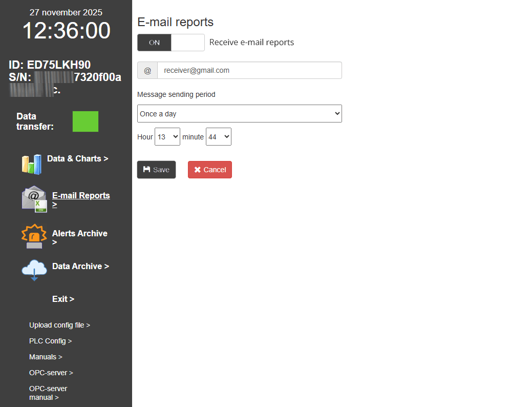The image size is (532, 407).
Task: Click the Data Archive cloud download icon
Action: tap(34, 270)
